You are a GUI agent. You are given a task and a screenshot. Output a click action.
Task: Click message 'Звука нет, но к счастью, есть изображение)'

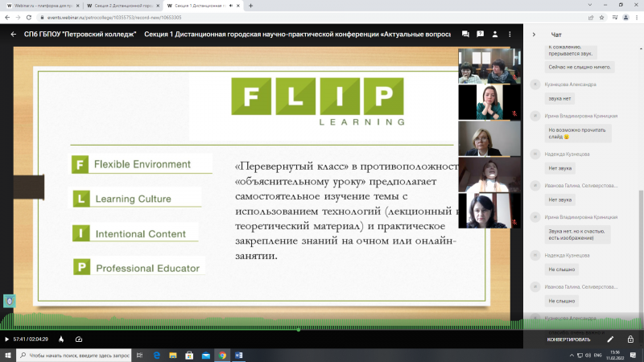click(x=577, y=234)
